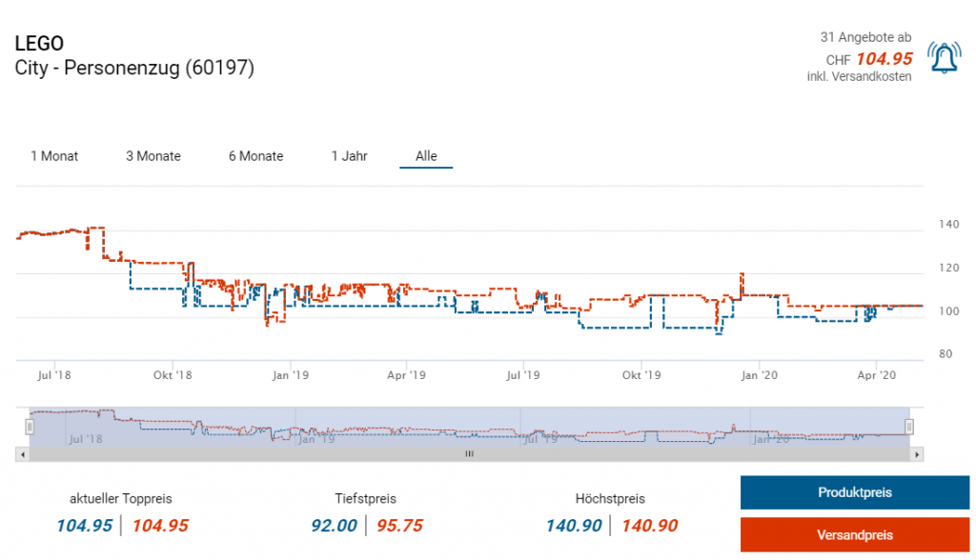
Task: Choose the 1 Jahr time range
Action: 350,156
